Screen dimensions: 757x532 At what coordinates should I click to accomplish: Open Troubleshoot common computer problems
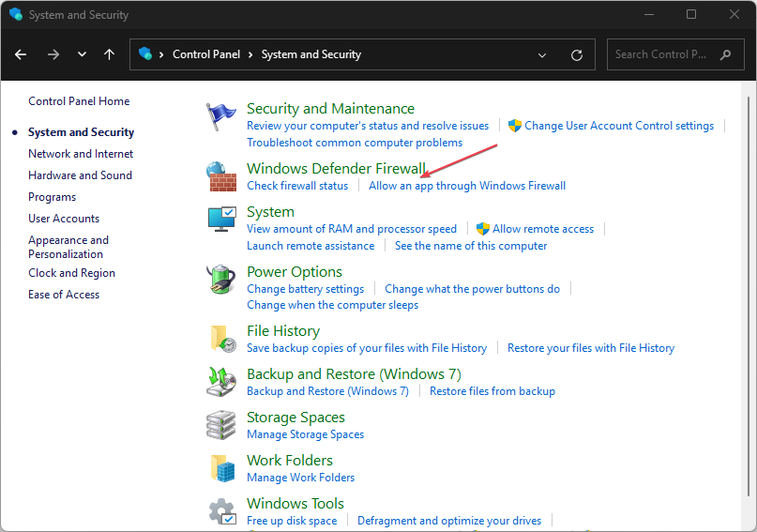tap(355, 143)
